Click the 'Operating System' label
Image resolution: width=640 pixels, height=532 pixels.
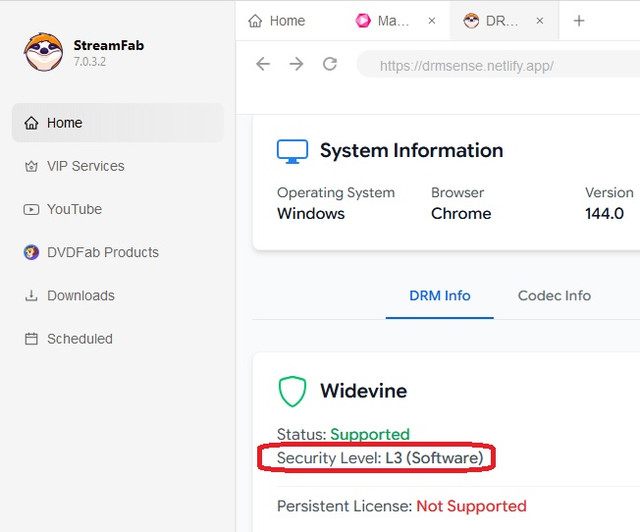[336, 193]
